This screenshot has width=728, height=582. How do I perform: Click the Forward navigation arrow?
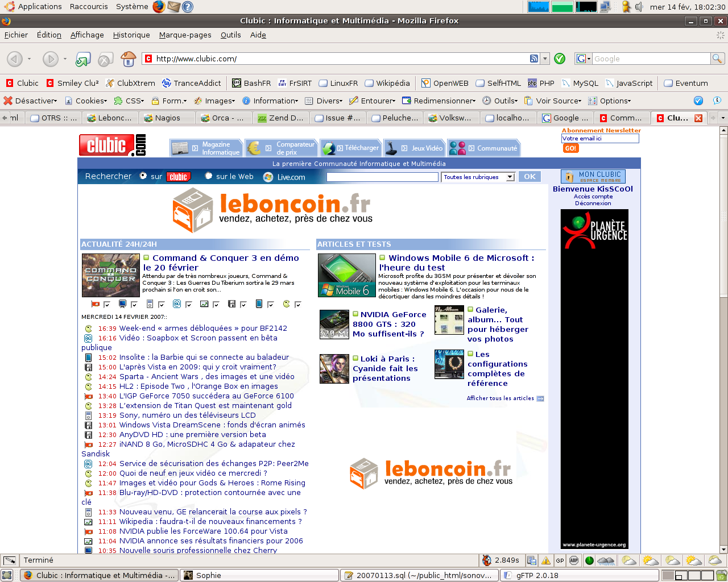coord(51,59)
